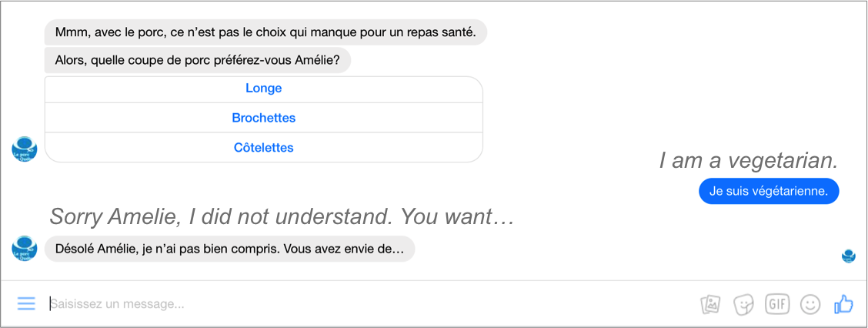Click the I am a vegetarian caption

[x=749, y=161]
